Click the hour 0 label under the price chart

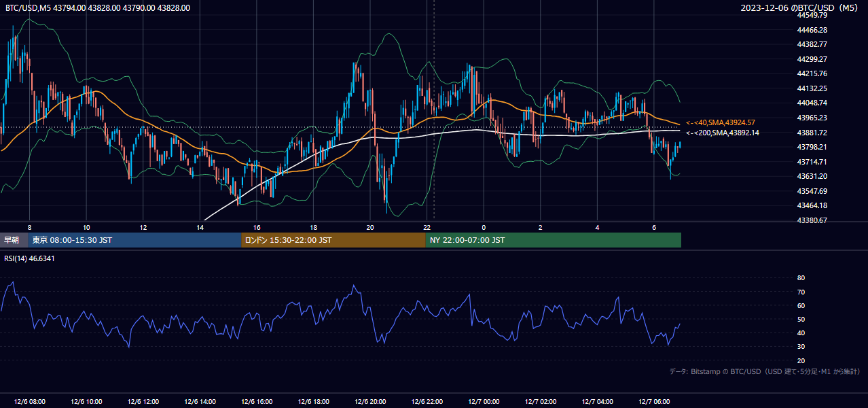484,227
